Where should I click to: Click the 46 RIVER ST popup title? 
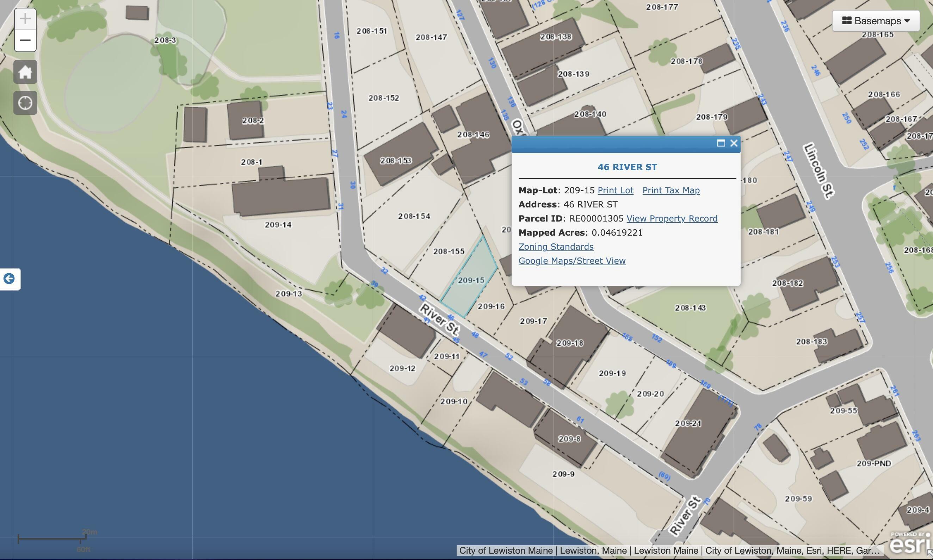click(627, 167)
